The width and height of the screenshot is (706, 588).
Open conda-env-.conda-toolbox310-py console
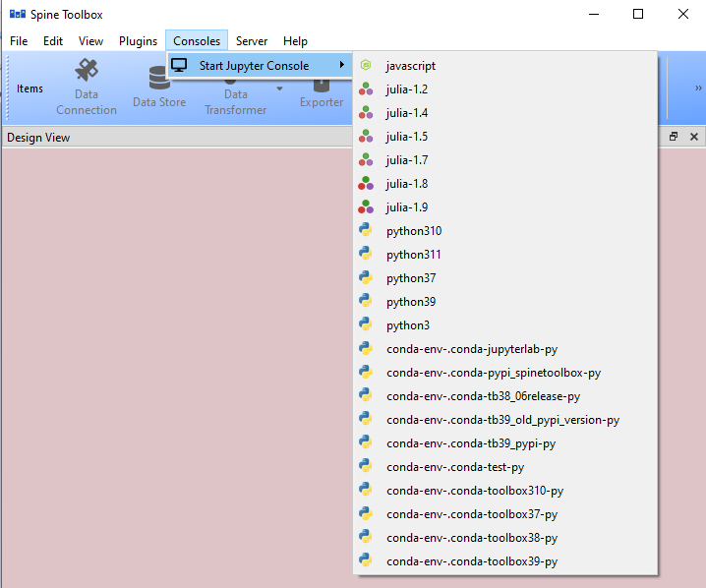pos(504,491)
